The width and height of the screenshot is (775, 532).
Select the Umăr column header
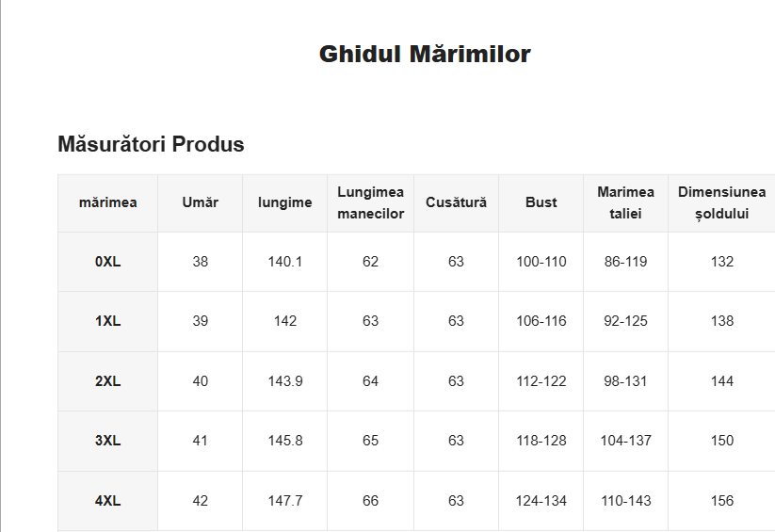pos(201,202)
